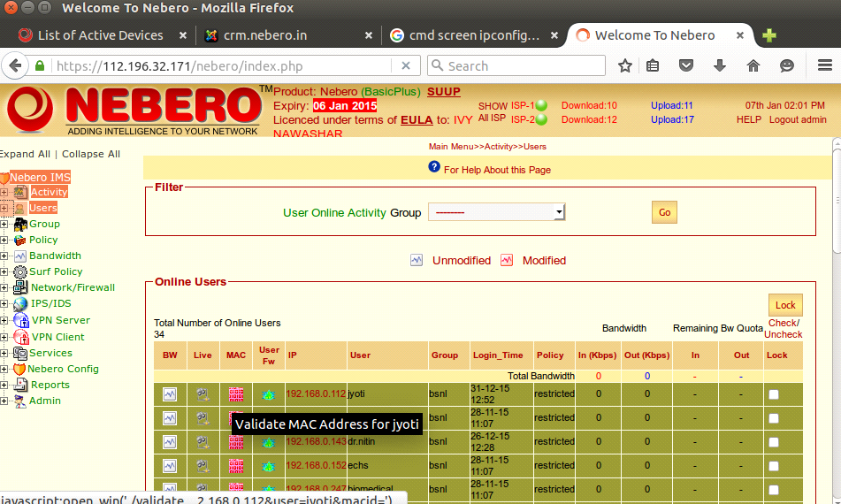
Task: Tick the Lock checkbox for biomedical
Action: click(774, 490)
